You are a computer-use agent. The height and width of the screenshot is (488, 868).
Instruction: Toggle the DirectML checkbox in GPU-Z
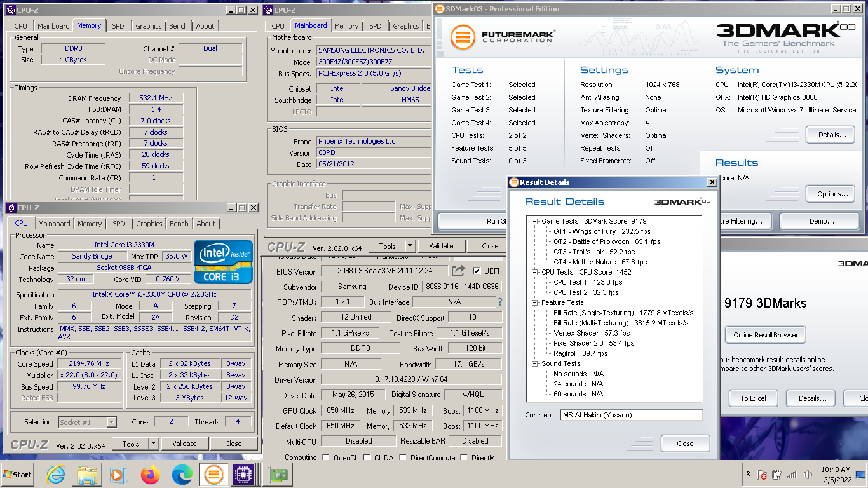[x=465, y=457]
